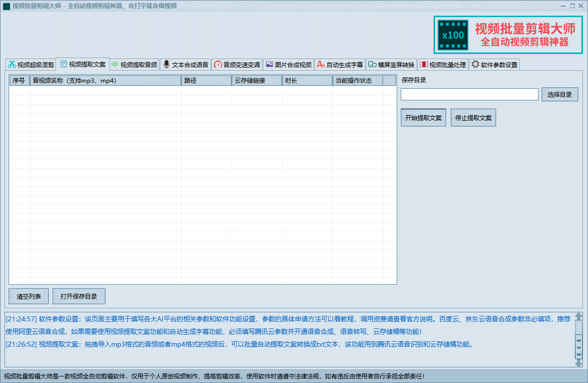
Task: Click the letter A icon for 自动生成字幕
Action: coord(320,65)
